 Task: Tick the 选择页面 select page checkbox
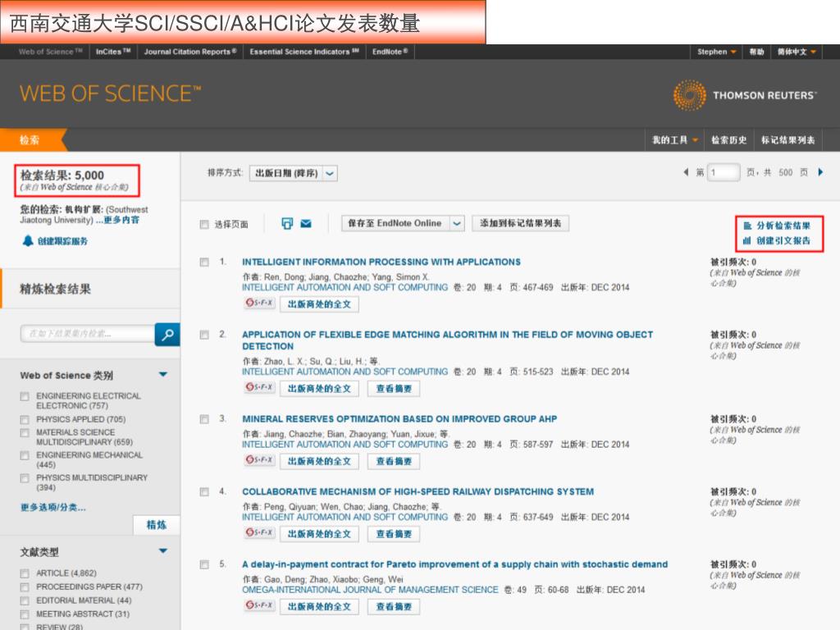204,225
